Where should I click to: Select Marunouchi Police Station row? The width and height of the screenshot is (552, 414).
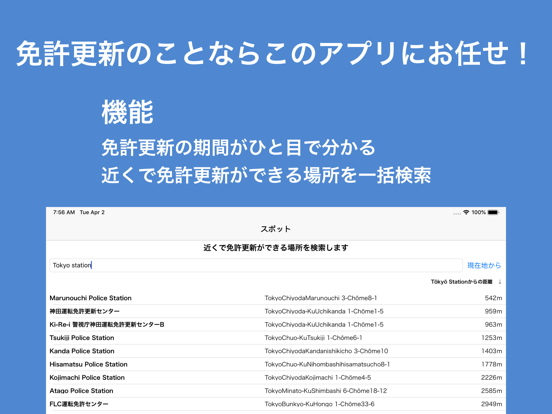[x=276, y=298]
